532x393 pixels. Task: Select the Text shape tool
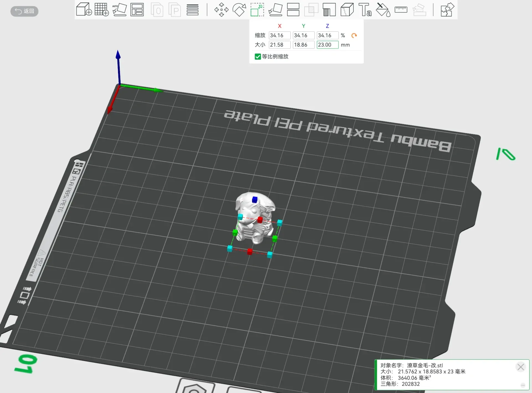[365, 9]
